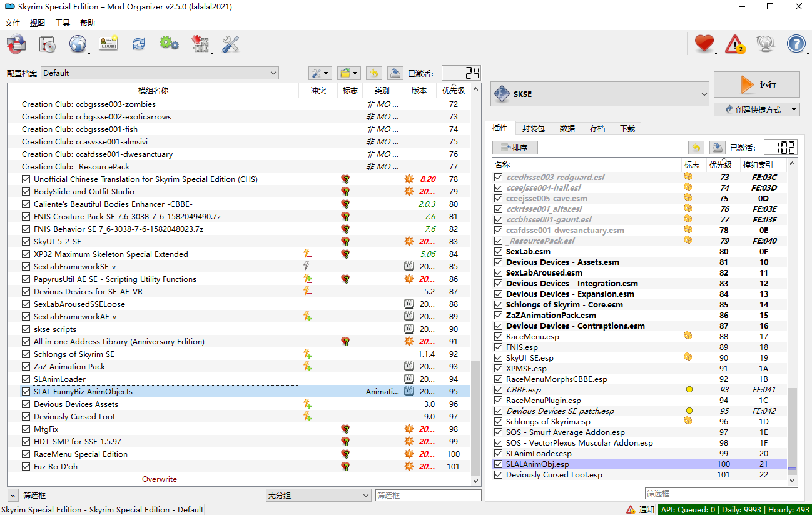Open the 帮助 menu
This screenshot has width=812, height=515.
click(x=88, y=23)
